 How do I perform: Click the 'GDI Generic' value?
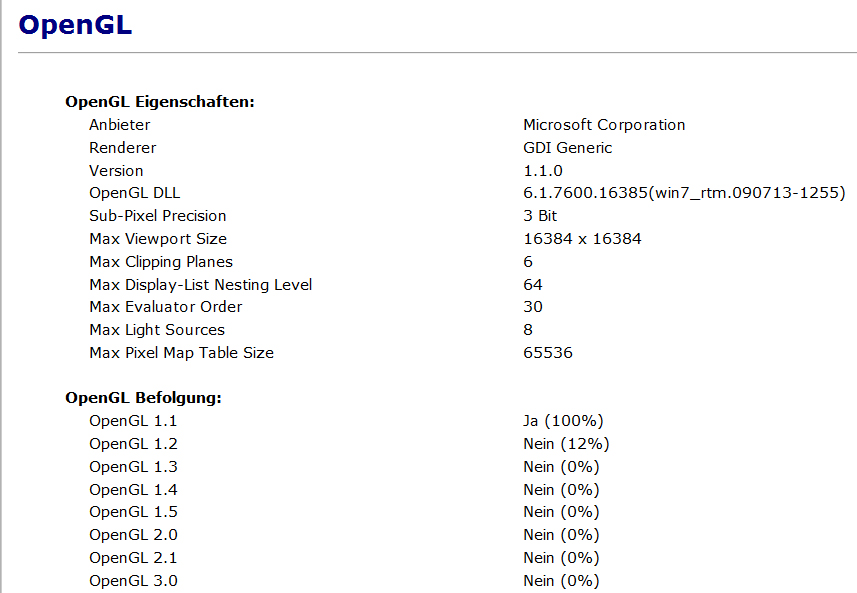coord(567,148)
